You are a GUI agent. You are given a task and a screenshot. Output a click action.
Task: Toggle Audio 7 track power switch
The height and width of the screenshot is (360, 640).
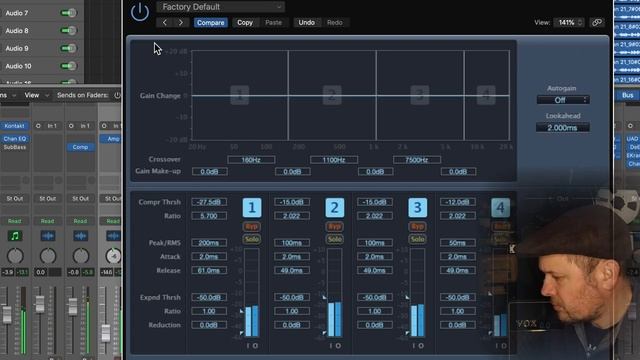[x=68, y=13]
